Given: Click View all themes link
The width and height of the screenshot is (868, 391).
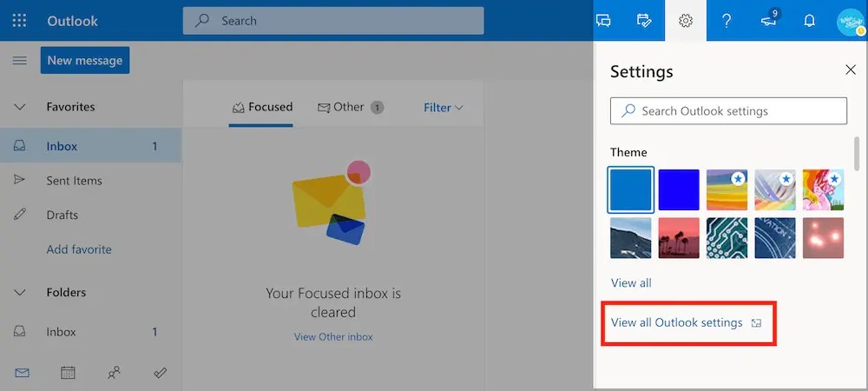Looking at the screenshot, I should 631,282.
